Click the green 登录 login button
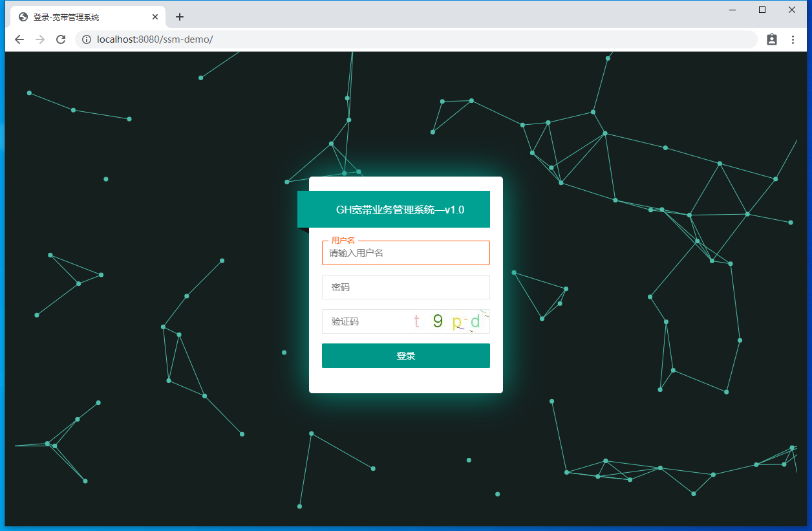This screenshot has width=812, height=531. [x=406, y=356]
